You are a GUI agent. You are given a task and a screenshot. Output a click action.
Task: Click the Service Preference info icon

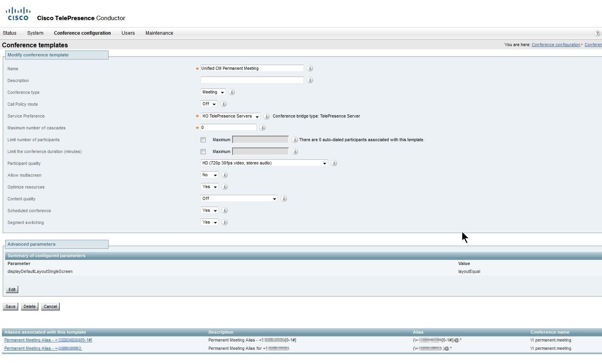[x=266, y=116]
